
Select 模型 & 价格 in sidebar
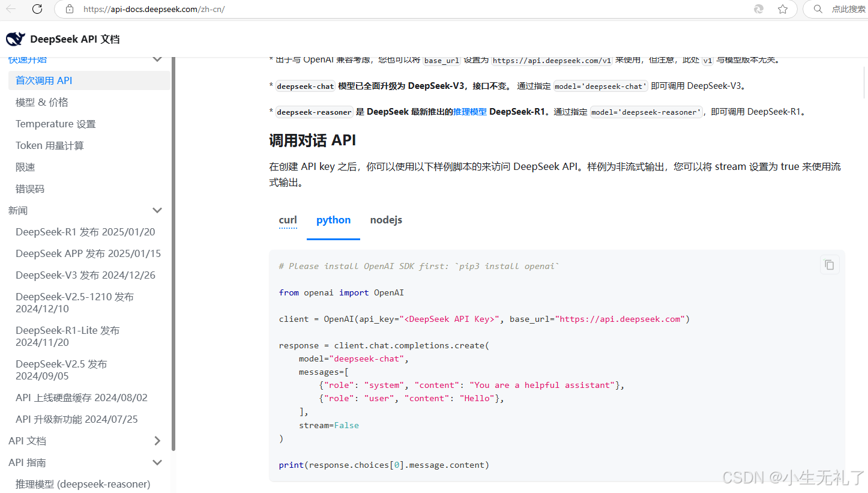tap(42, 101)
